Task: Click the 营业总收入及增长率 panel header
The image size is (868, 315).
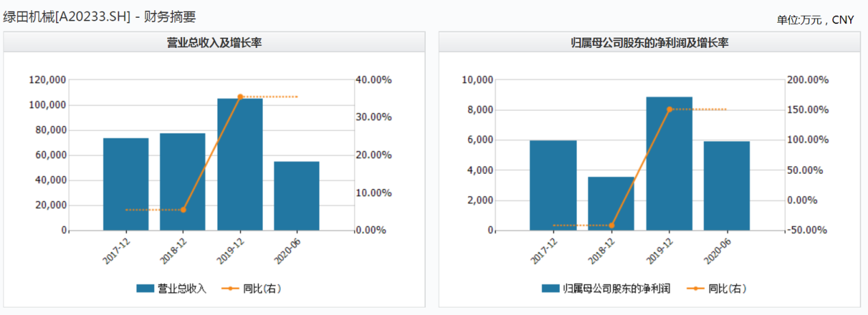Action: click(214, 42)
